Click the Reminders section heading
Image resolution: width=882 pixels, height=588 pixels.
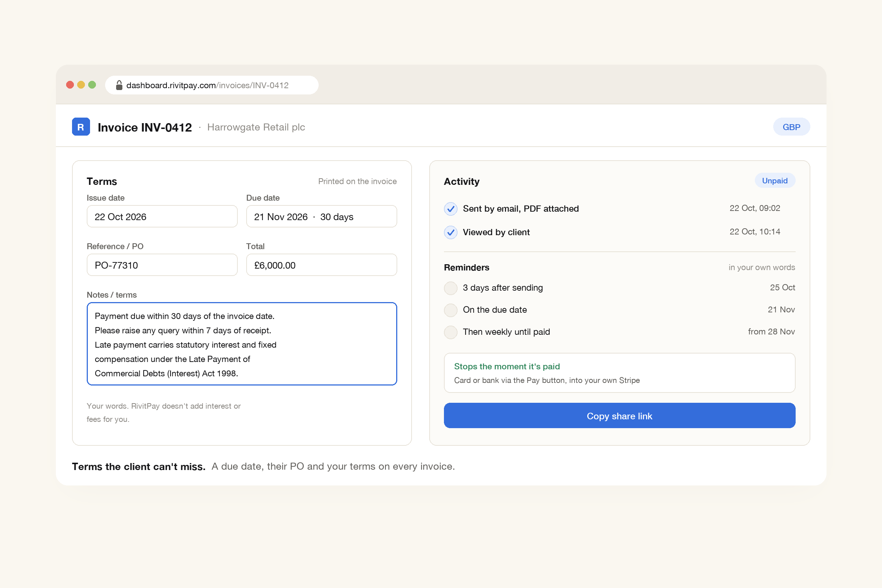coord(466,268)
